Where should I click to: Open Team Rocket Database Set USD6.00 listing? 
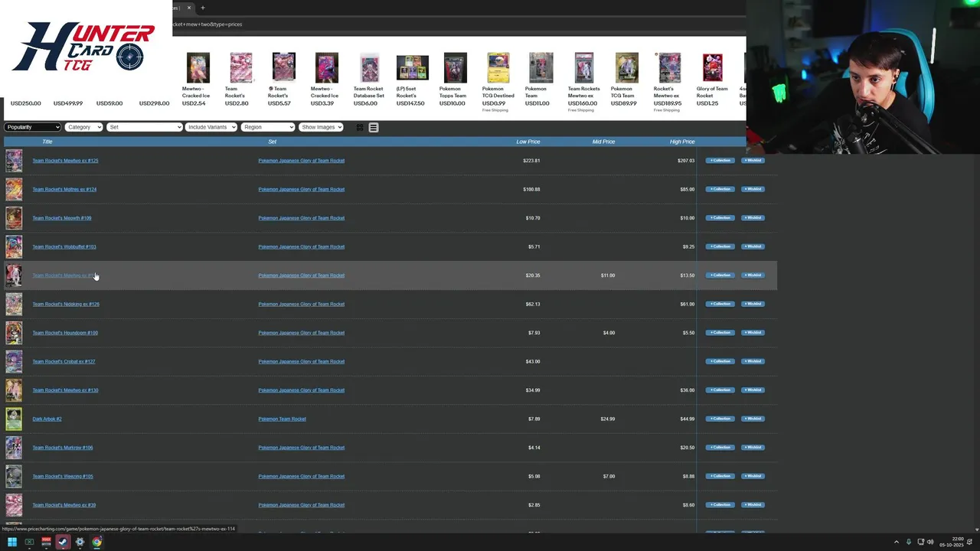pyautogui.click(x=369, y=80)
